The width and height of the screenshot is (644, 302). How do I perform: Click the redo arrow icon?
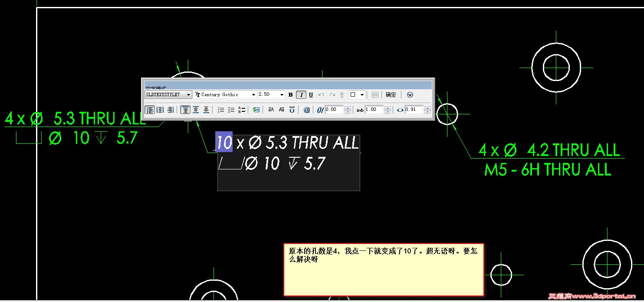[x=332, y=95]
